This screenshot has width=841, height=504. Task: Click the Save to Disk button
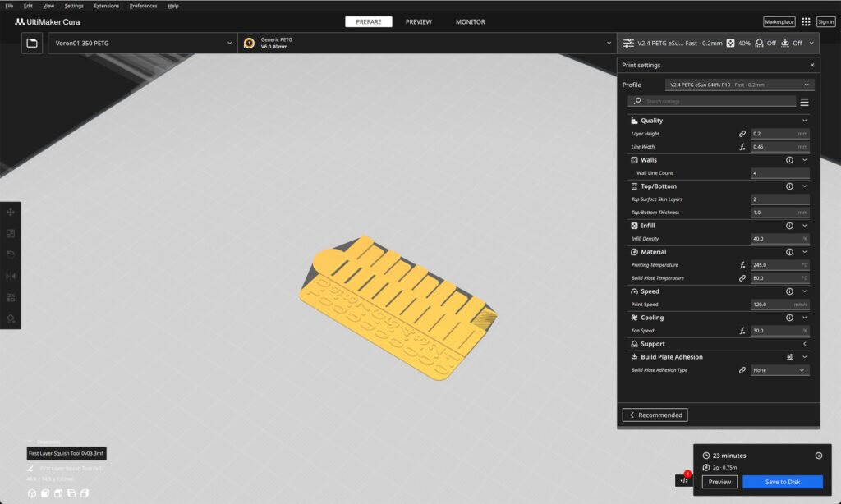[x=782, y=482]
